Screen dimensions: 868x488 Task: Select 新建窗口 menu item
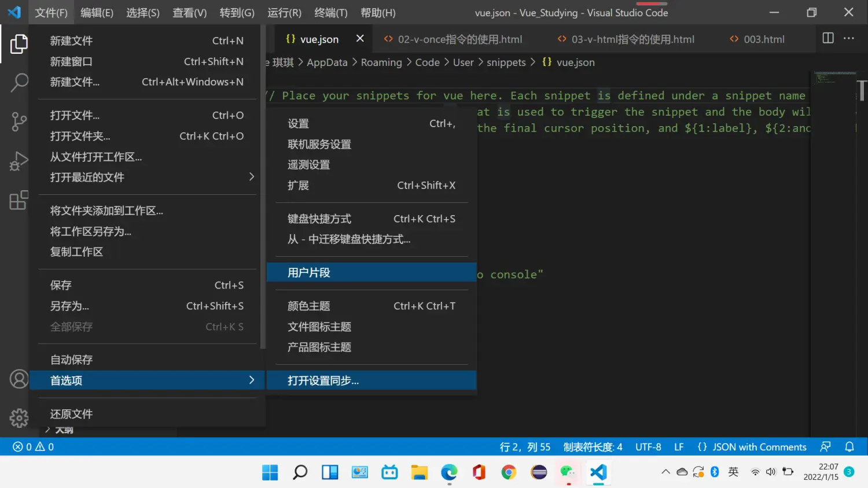pyautogui.click(x=147, y=61)
